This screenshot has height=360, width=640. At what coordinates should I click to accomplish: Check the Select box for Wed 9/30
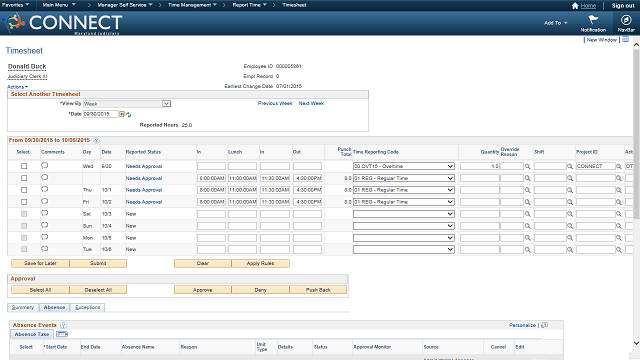point(24,166)
